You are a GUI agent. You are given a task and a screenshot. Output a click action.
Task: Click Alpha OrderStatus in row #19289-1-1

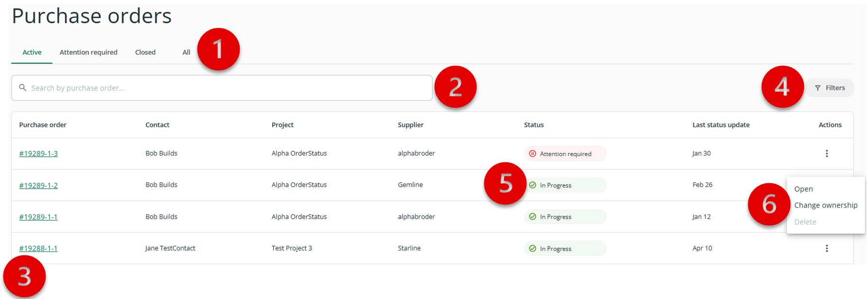point(299,217)
